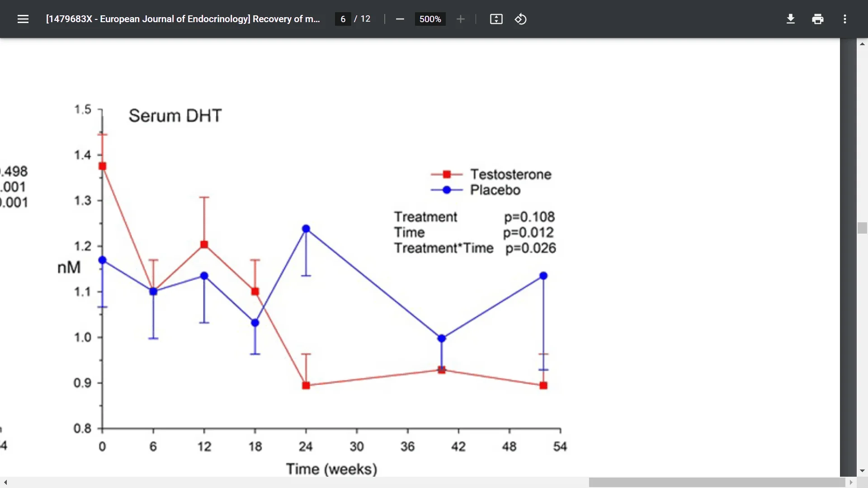Click the vertical scrollbar up arrow

click(x=862, y=44)
